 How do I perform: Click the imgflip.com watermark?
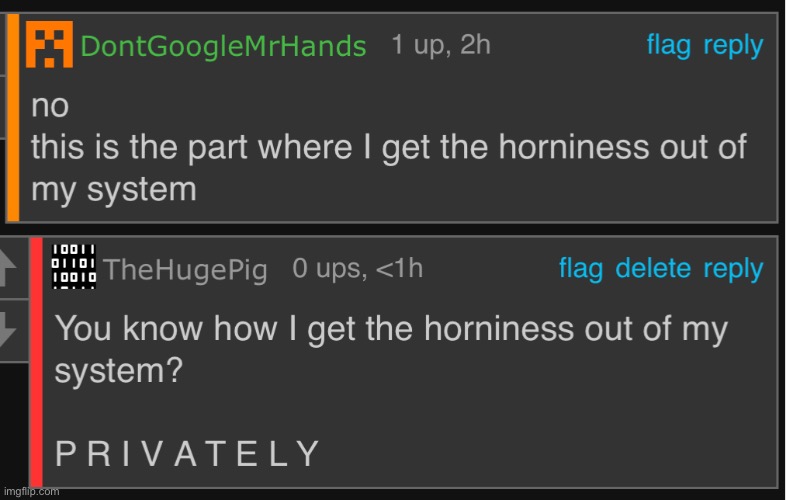[x=30, y=491]
